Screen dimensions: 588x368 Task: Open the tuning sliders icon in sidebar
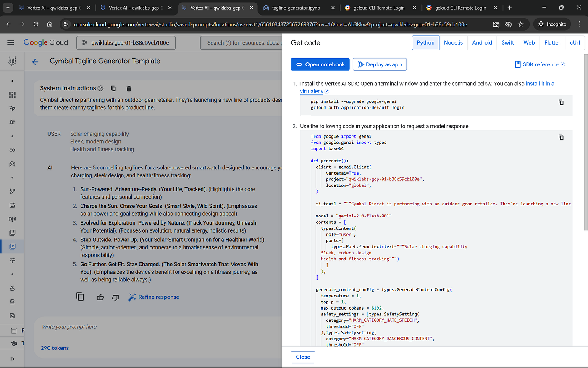click(12, 260)
